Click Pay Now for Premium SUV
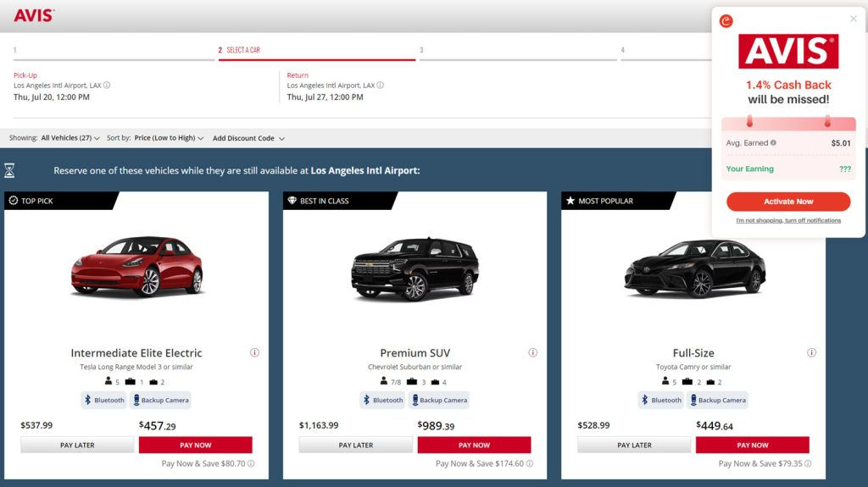Screen dimensions: 868x487 coord(474,445)
